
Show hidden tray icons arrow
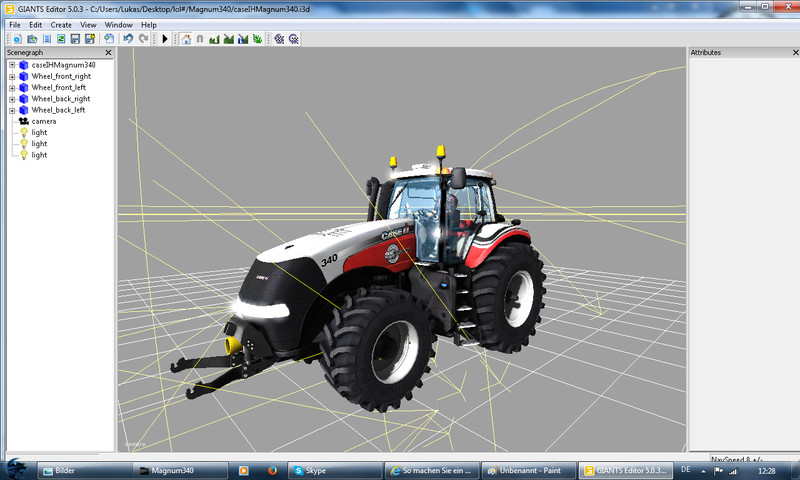pos(703,471)
